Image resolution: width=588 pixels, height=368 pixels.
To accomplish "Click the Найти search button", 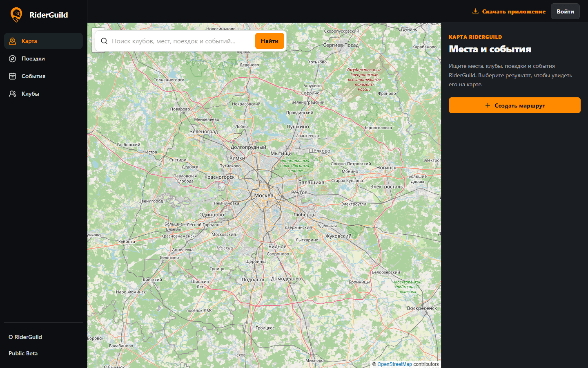I will coord(269,41).
